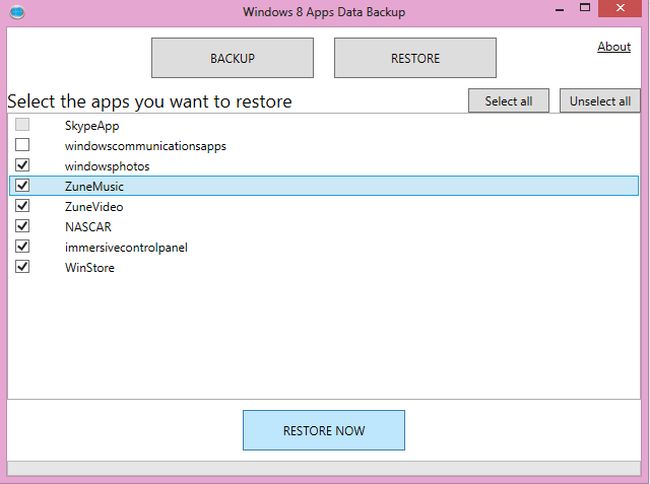Check the windowscommunicationsapps checkbox
The height and width of the screenshot is (484, 650).
pyautogui.click(x=22, y=145)
